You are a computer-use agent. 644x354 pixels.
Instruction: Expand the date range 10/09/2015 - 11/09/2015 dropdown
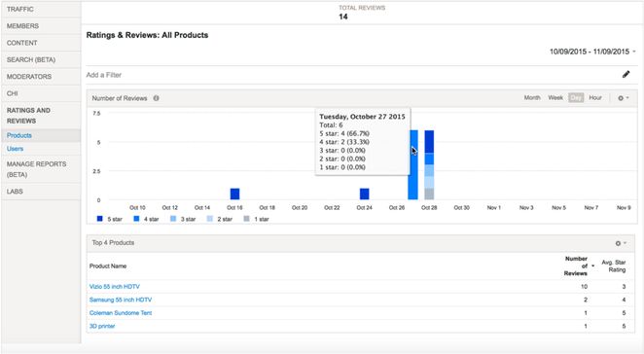click(592, 52)
